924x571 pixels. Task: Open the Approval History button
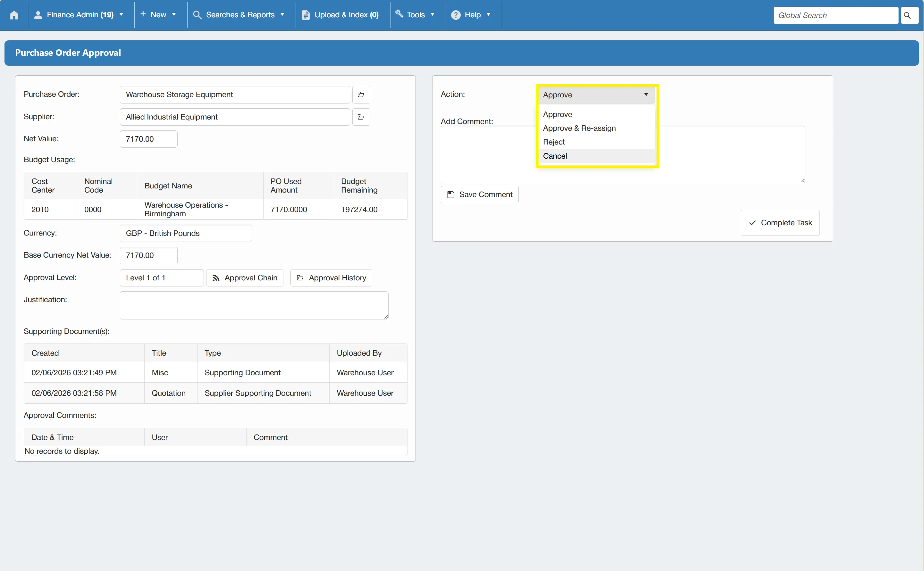(331, 278)
